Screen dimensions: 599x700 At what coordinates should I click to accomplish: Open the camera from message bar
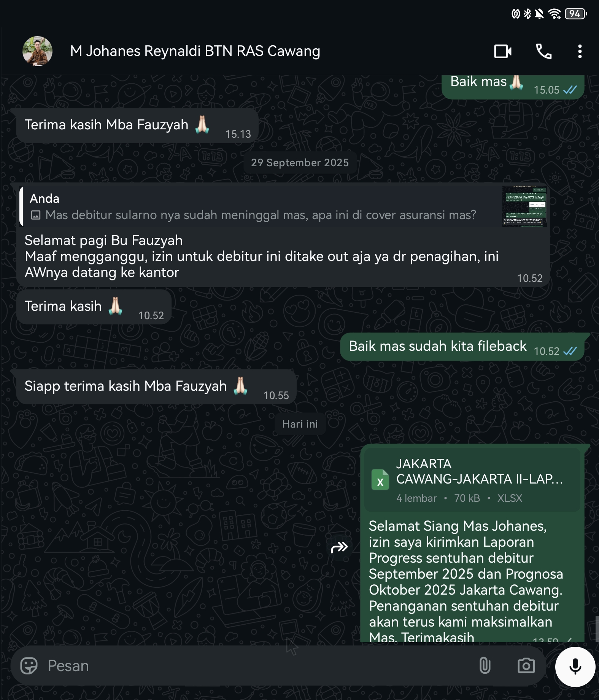point(526,666)
